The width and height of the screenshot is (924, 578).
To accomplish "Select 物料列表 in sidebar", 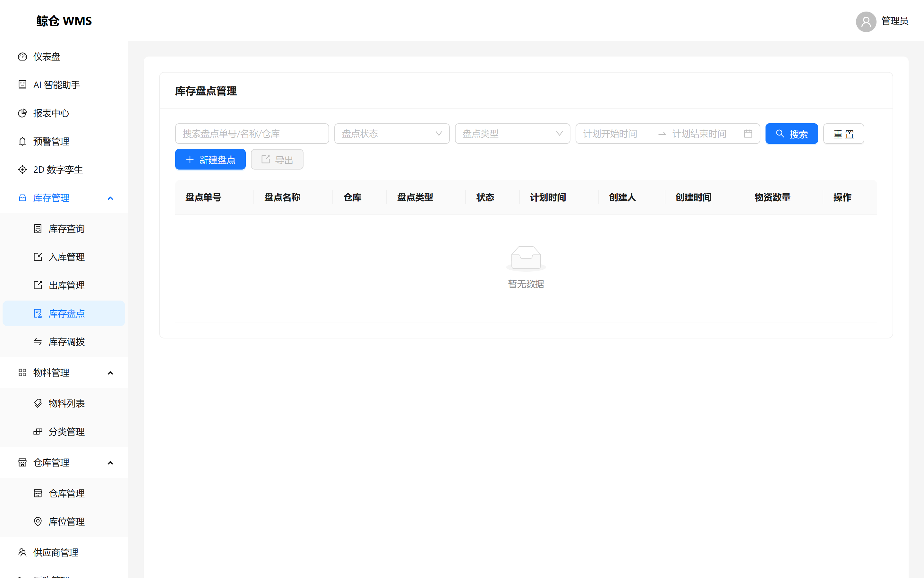I will coord(64,403).
